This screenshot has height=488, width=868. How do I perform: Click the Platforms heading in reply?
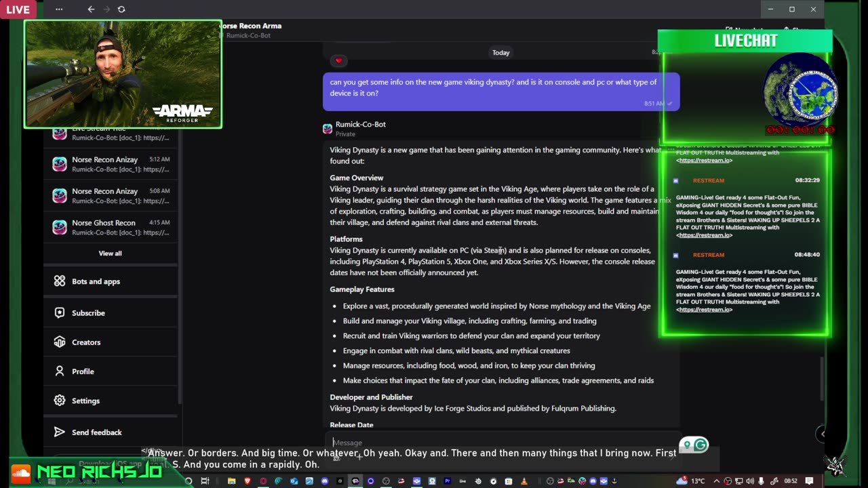tap(347, 239)
